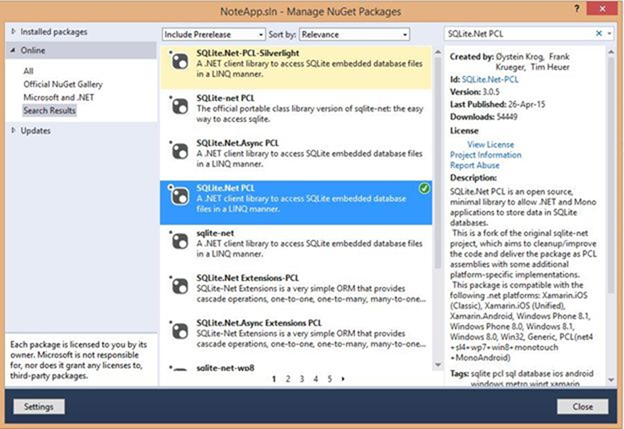Click the package list scrollbar thumb
This screenshot has width=624, height=429.
[438, 161]
